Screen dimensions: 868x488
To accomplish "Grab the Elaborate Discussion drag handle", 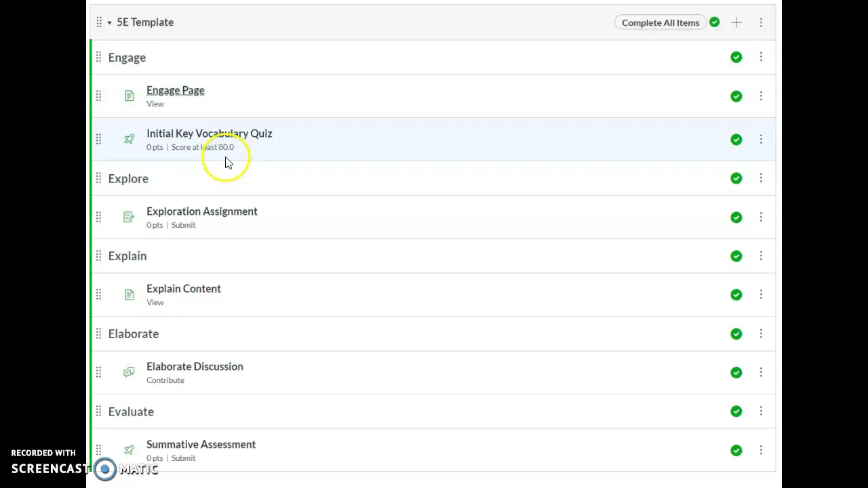I will click(98, 372).
